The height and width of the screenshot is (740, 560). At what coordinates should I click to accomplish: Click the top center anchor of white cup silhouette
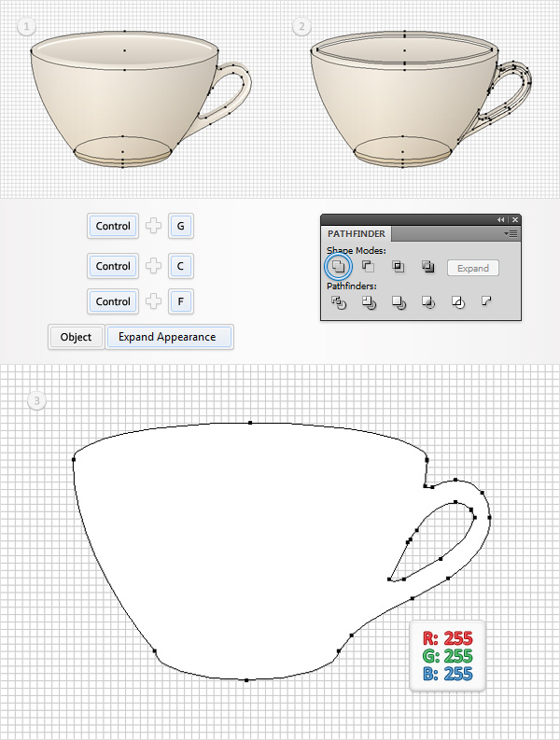[250, 423]
